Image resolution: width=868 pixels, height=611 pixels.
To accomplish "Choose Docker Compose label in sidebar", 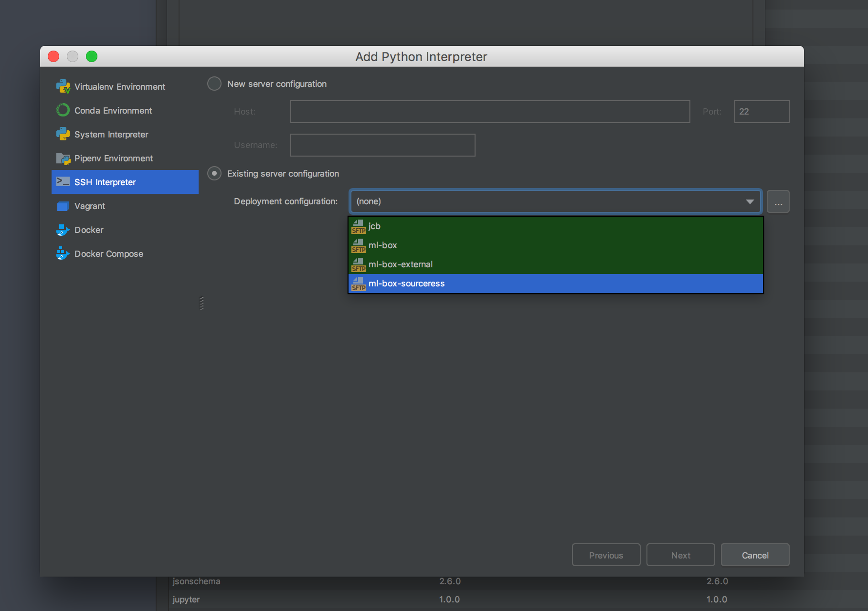I will click(x=109, y=253).
